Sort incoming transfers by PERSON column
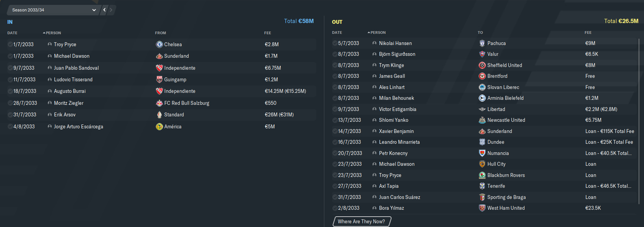Screen dimensions: 644x227 [x=53, y=33]
